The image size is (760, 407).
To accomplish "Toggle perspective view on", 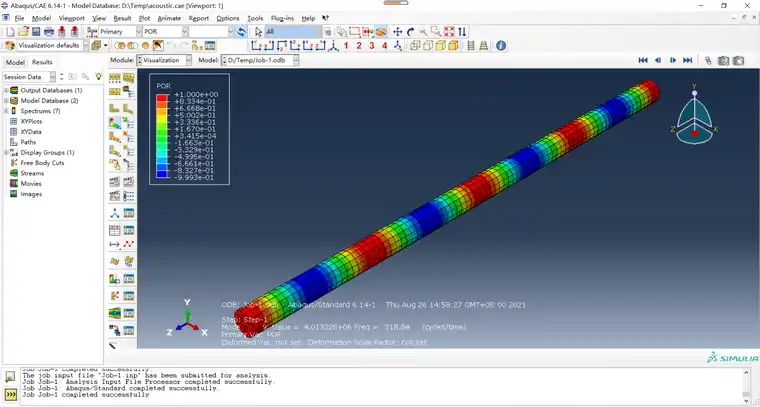I will coord(483,46).
